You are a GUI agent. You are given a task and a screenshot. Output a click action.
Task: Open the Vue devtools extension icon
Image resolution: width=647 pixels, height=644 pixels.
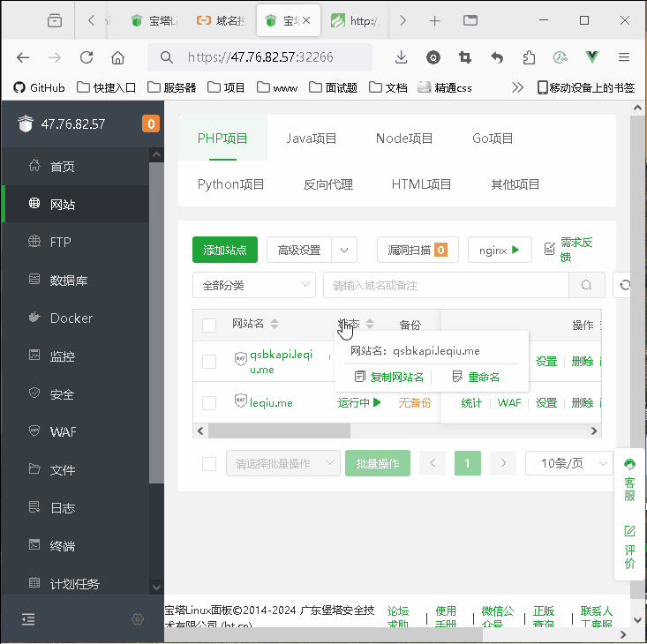click(592, 56)
